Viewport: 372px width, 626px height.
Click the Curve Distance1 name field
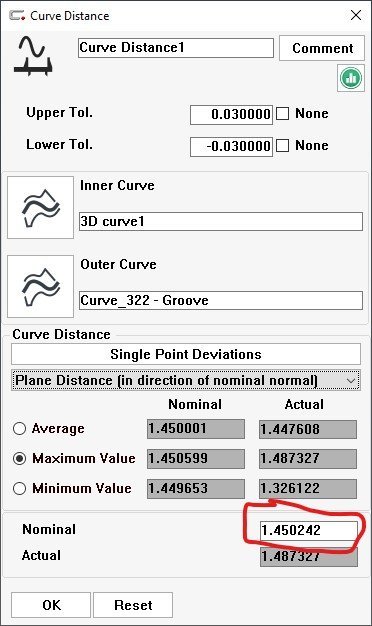point(176,48)
